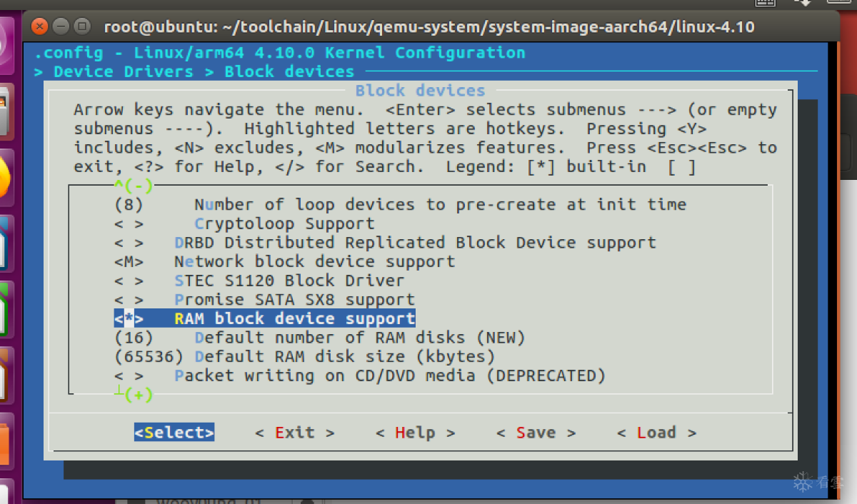Image resolution: width=857 pixels, height=504 pixels.
Task: Select Packet writing on CD/DVD media entry
Action: (x=389, y=376)
